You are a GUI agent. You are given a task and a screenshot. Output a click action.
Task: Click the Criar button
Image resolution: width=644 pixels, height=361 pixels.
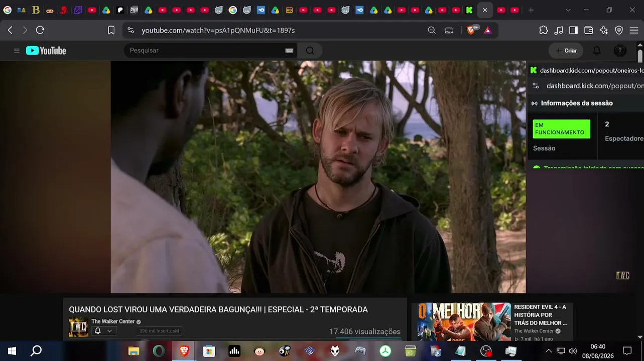tap(566, 51)
